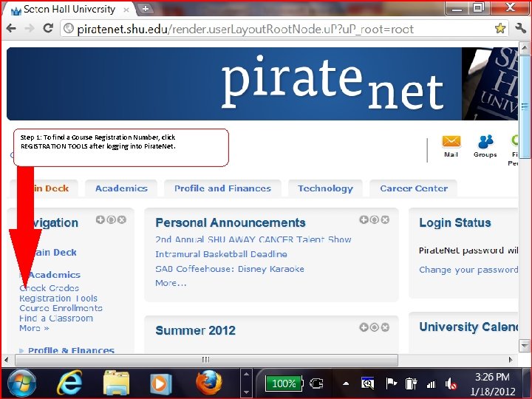532x399 pixels.
Task: Open Windows Media Player from taskbar
Action: 161,384
